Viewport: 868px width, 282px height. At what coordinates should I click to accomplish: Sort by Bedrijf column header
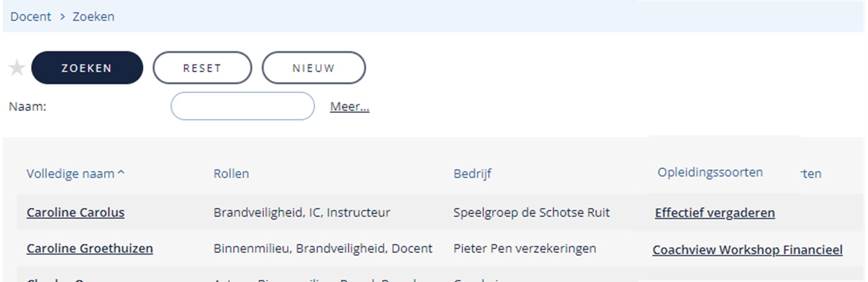pyautogui.click(x=472, y=174)
